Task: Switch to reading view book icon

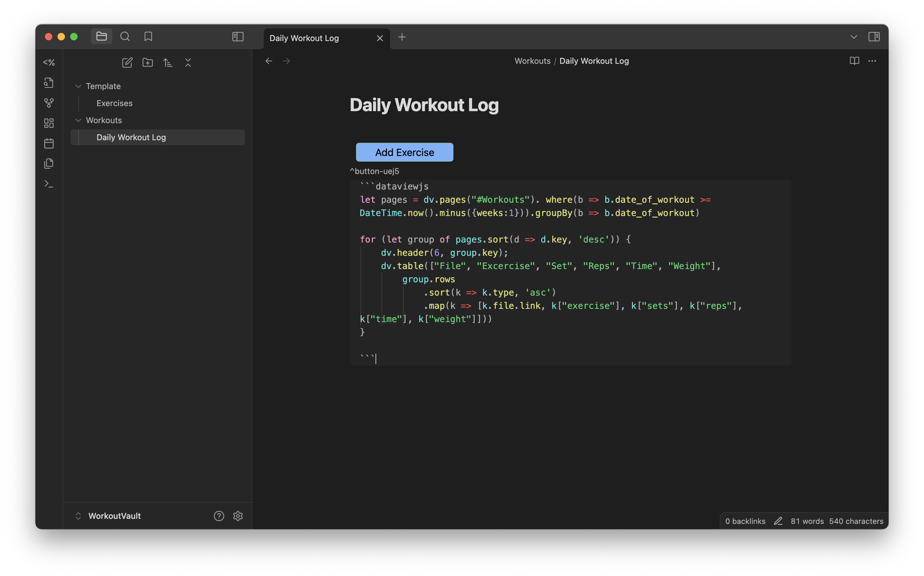Action: click(854, 61)
